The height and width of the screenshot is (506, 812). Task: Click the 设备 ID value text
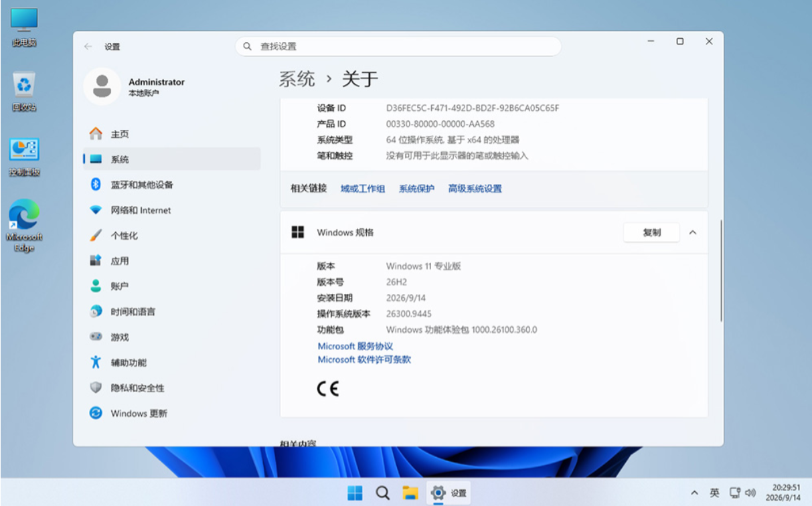(x=473, y=108)
